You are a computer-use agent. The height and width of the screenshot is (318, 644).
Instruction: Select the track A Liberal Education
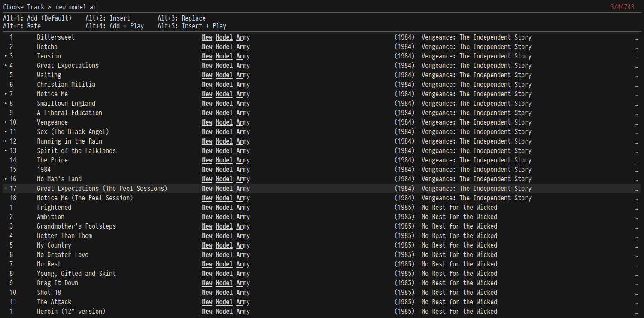322,113
